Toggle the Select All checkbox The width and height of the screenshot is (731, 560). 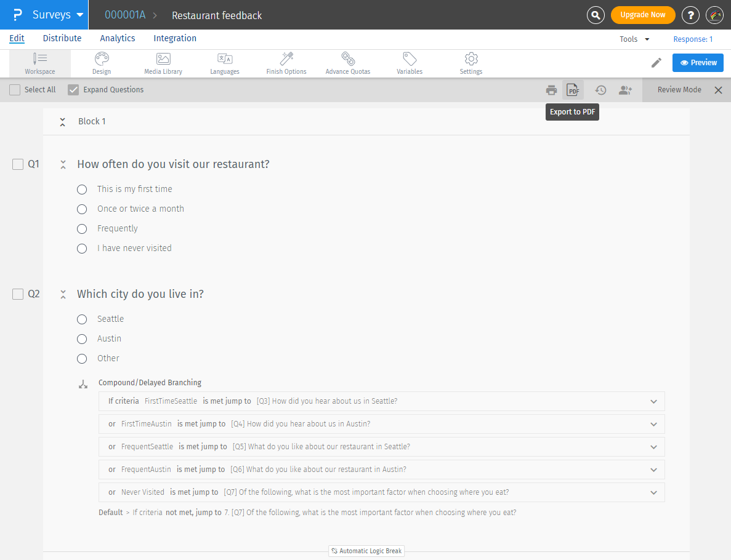click(15, 90)
